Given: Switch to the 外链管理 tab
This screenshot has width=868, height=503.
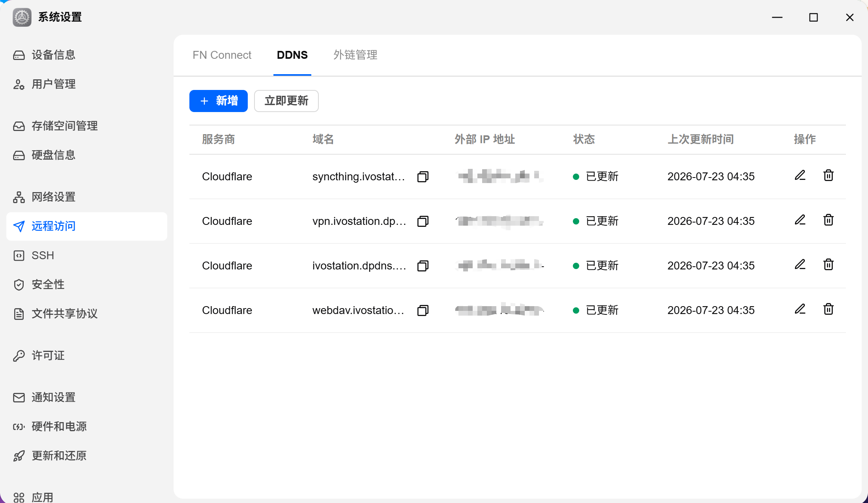Looking at the screenshot, I should (x=355, y=55).
